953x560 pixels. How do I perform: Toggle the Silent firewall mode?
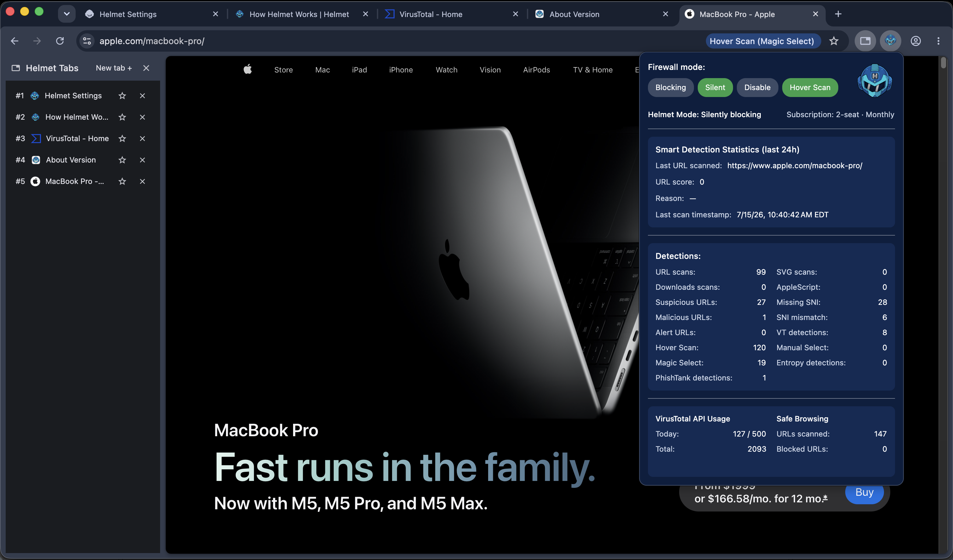coord(715,88)
